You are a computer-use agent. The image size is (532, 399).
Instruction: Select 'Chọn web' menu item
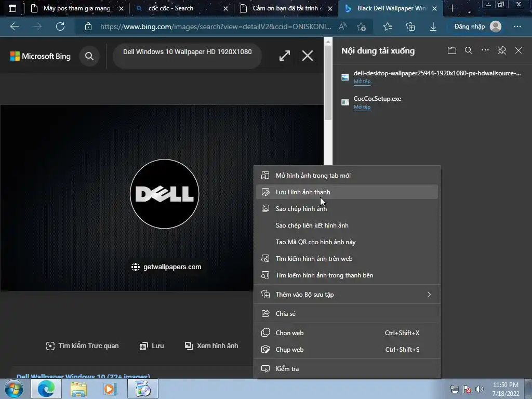[x=347, y=333]
